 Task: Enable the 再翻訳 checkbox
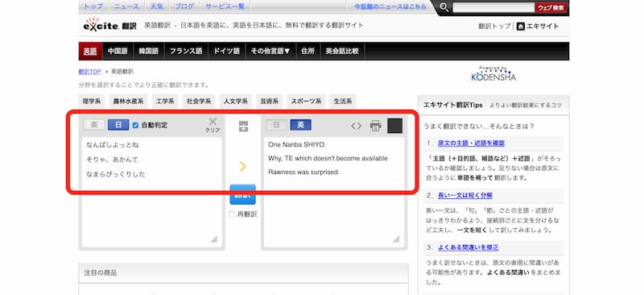(232, 214)
